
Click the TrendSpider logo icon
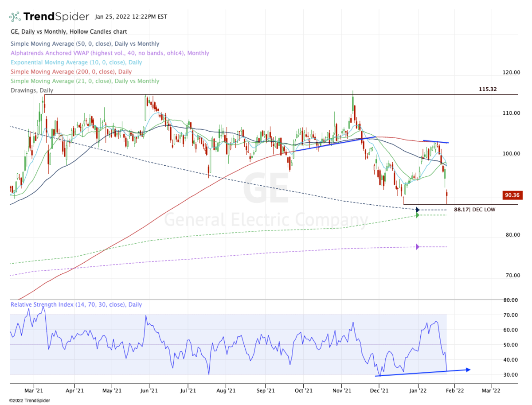[x=16, y=17]
